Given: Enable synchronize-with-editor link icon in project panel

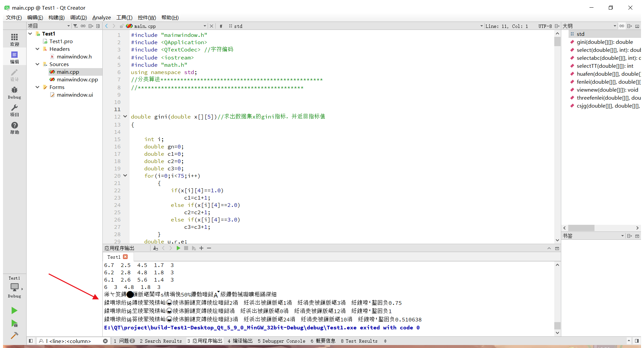Looking at the screenshot, I should (x=83, y=26).
